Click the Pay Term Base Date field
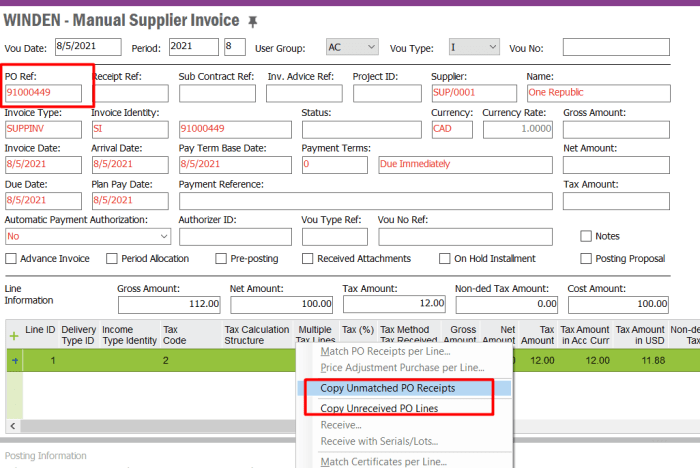 coord(235,165)
